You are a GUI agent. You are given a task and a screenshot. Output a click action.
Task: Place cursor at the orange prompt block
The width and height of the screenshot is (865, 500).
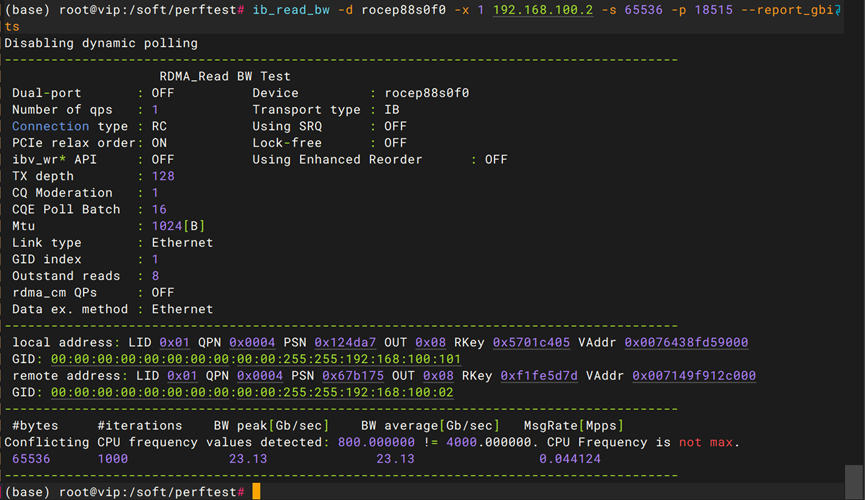256,492
